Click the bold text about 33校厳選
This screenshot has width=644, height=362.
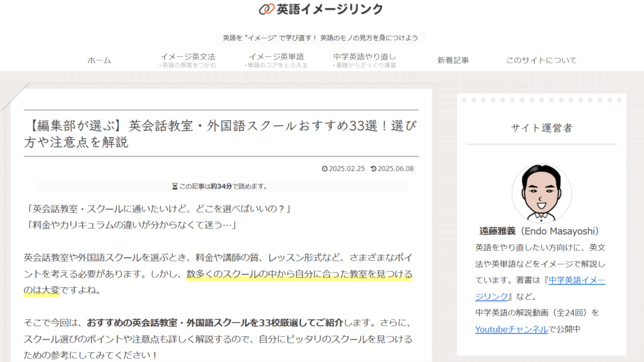(x=214, y=323)
